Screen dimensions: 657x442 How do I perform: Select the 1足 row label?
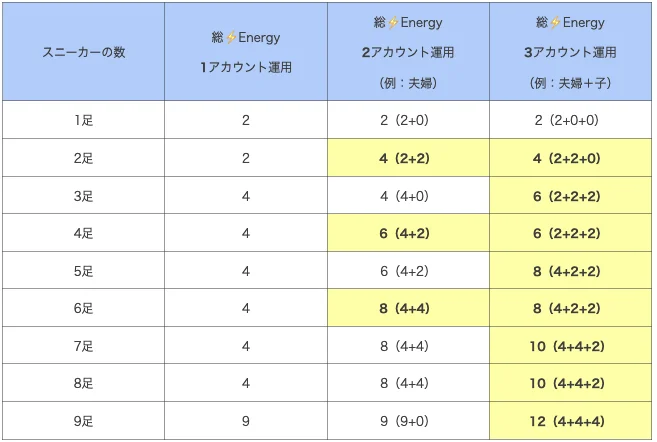[x=83, y=120]
